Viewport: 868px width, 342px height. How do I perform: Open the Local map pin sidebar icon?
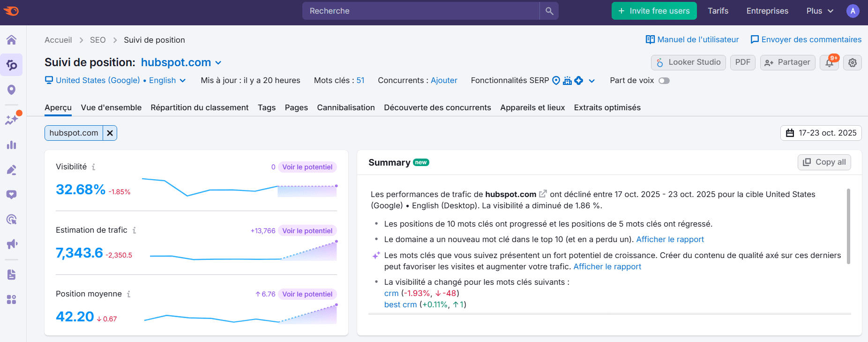pos(12,90)
